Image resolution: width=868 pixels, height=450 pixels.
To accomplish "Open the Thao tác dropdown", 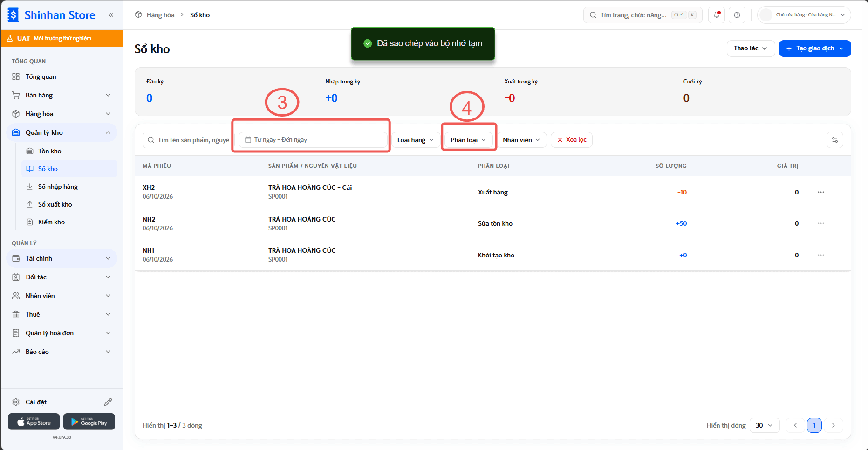I will pos(751,48).
